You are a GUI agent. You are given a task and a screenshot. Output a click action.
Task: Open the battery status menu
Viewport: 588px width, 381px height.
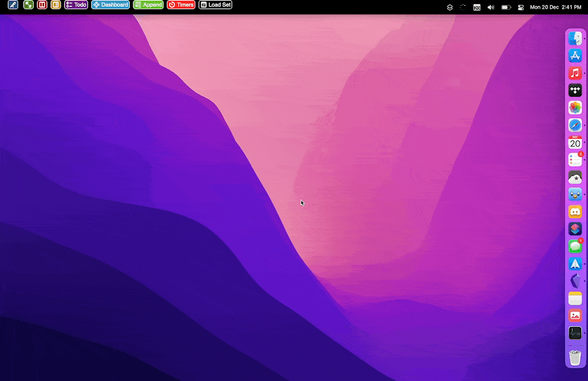point(506,7)
